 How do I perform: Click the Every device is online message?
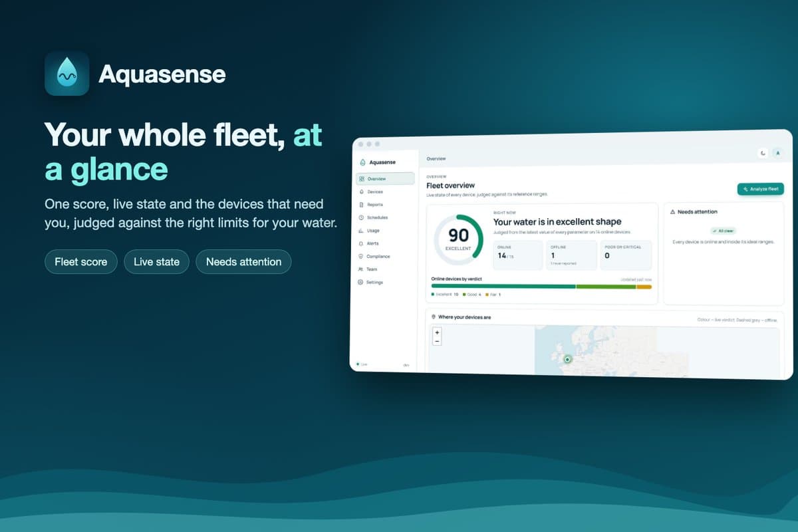click(x=724, y=242)
